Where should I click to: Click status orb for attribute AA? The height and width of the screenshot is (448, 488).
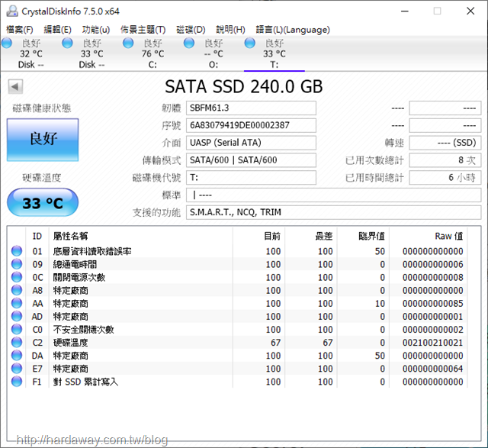click(x=17, y=303)
